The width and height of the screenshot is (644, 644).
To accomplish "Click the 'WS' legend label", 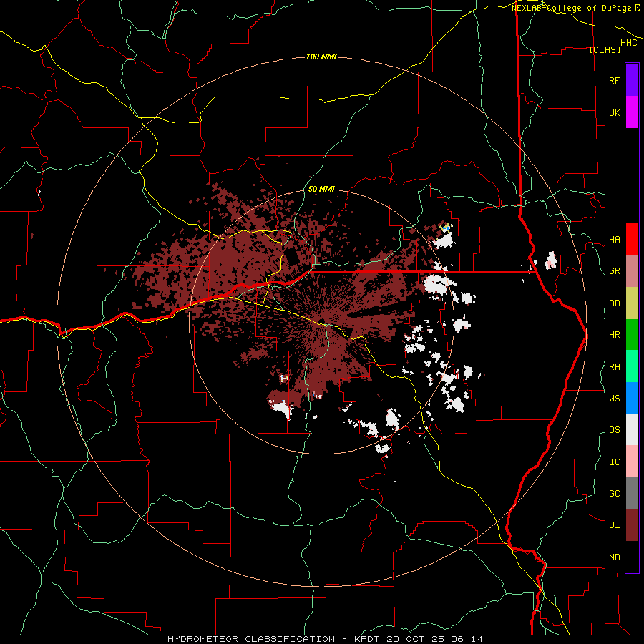I will pos(614,398).
